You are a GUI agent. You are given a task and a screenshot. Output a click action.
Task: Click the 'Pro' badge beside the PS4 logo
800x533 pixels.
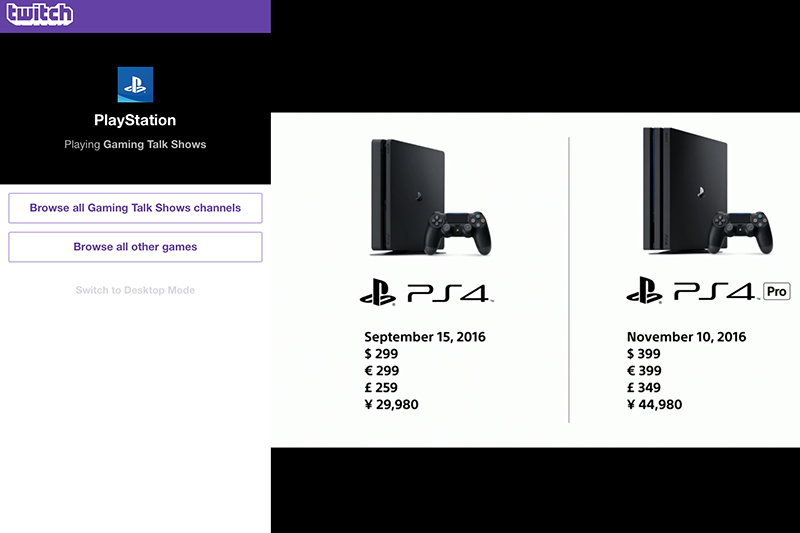(x=776, y=291)
